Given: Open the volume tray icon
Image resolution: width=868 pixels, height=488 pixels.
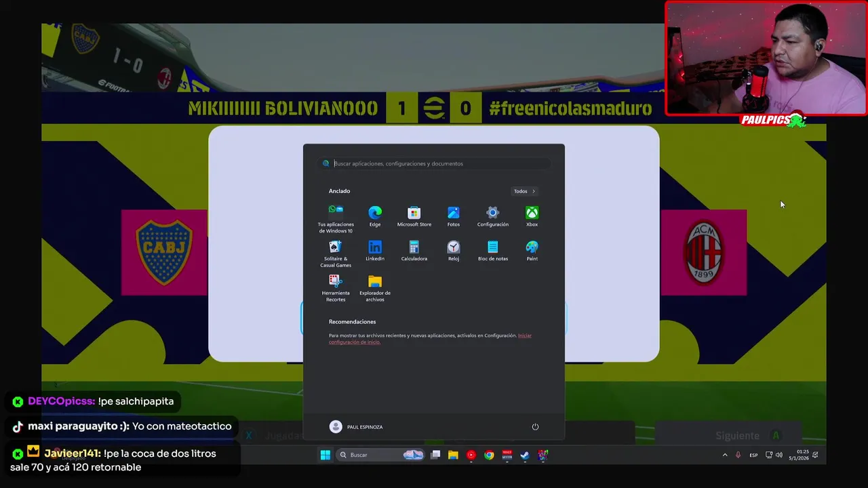Looking at the screenshot, I should point(778,455).
